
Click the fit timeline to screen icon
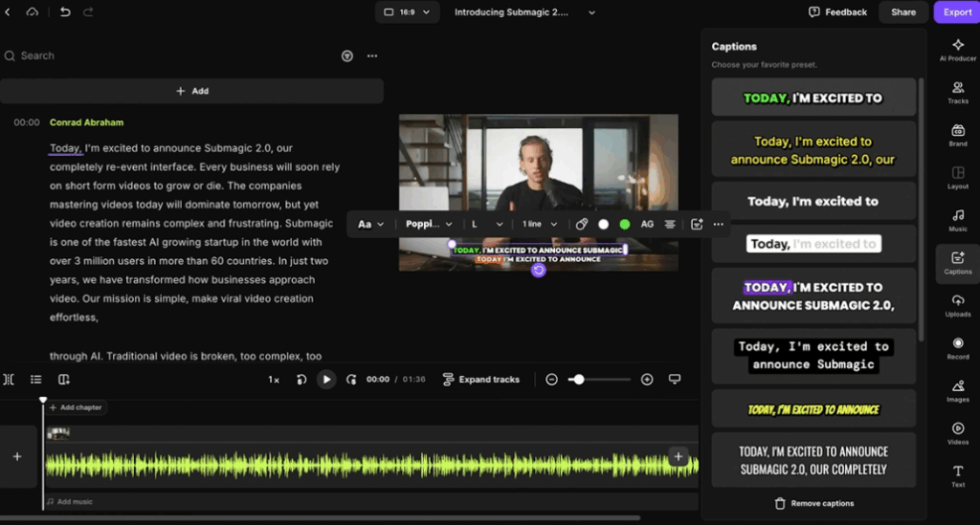click(675, 380)
